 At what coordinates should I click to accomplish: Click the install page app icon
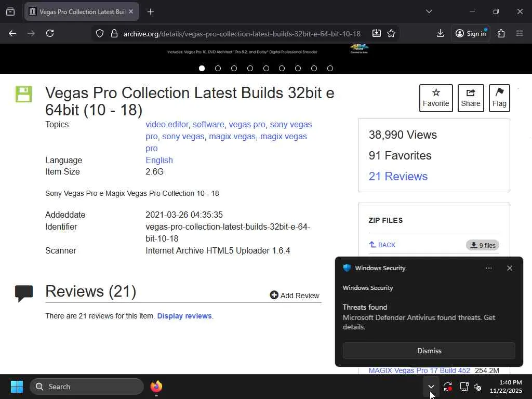tap(377, 33)
